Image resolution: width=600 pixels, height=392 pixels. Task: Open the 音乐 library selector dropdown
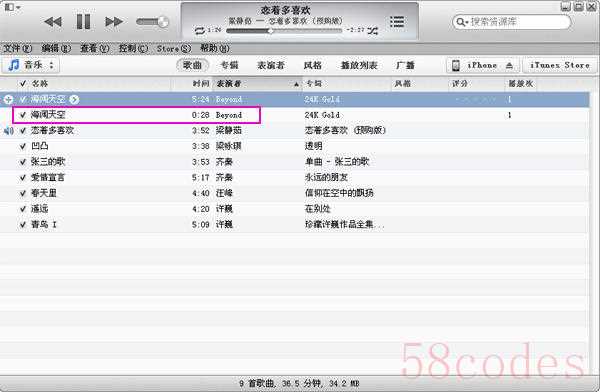[31, 65]
